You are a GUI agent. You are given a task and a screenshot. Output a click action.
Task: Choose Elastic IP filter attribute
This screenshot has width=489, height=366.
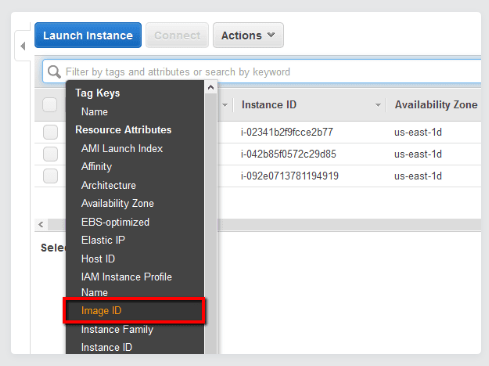click(x=103, y=240)
